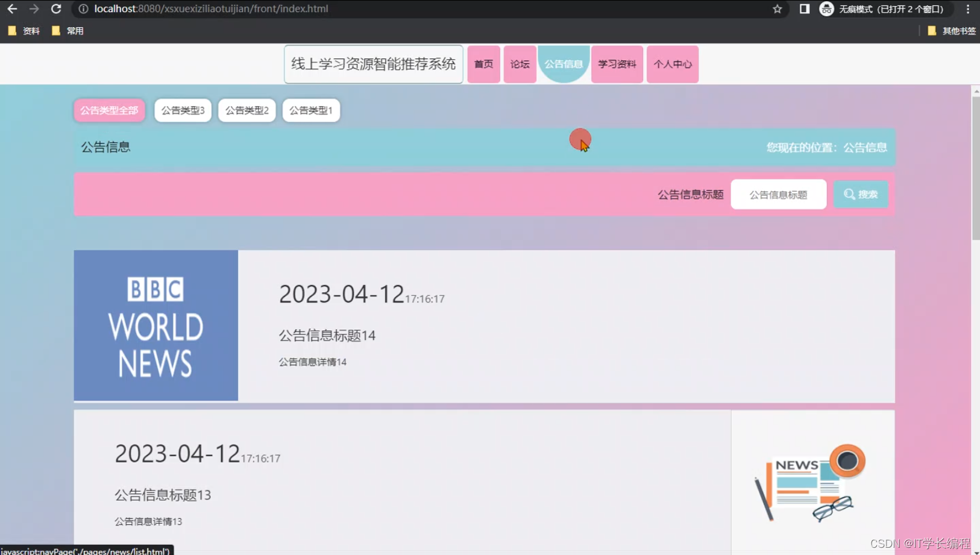
Task: Click the magnifier icon on the 搜索 button
Action: tap(848, 194)
